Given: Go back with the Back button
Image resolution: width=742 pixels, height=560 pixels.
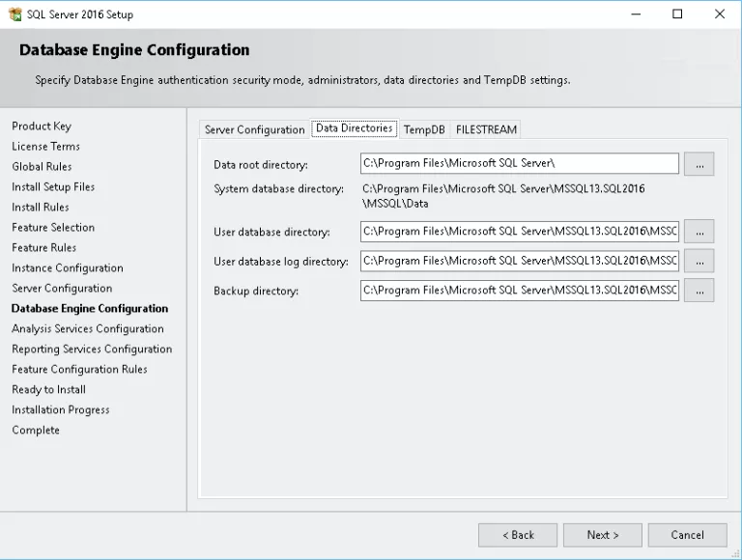Looking at the screenshot, I should [518, 535].
